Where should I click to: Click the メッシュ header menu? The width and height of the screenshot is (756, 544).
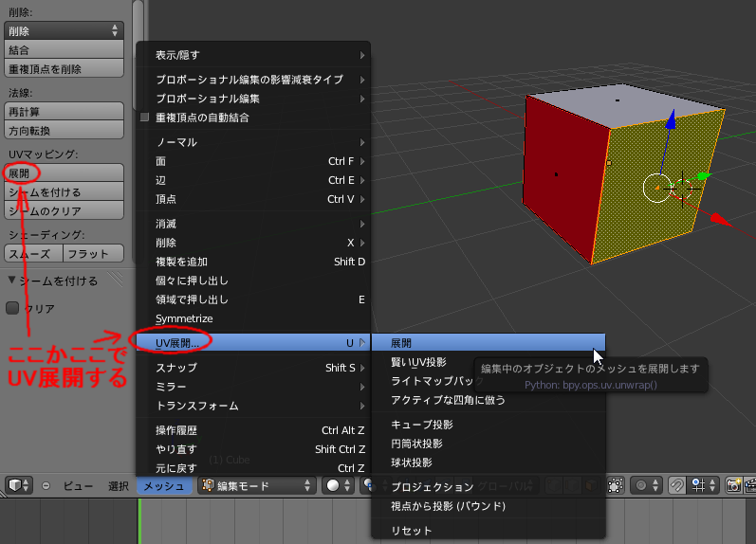164,485
